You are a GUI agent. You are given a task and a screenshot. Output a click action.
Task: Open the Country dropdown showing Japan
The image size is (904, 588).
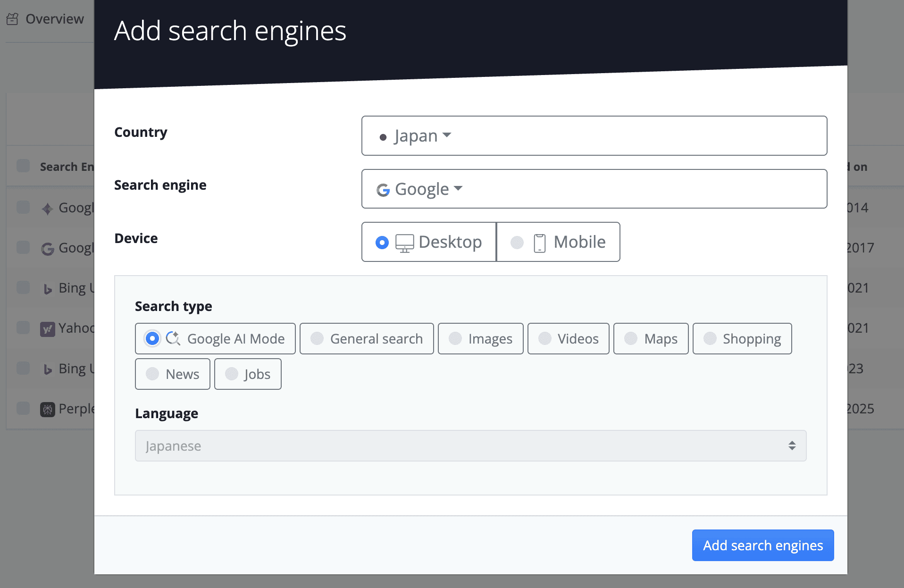coord(594,136)
